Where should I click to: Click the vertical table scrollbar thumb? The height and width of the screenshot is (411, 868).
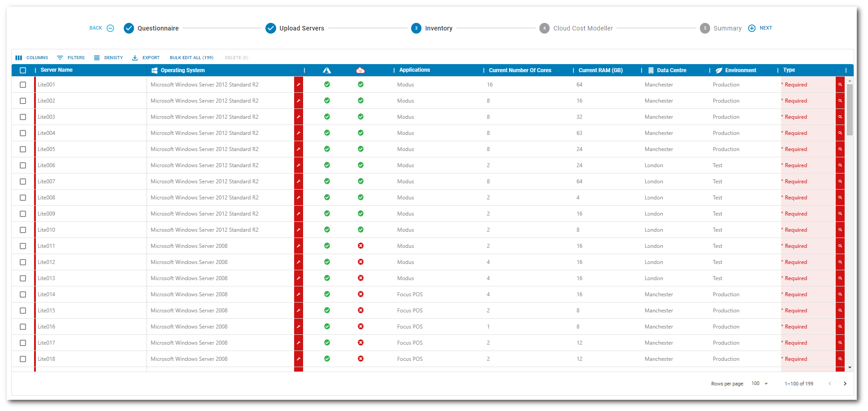click(850, 110)
